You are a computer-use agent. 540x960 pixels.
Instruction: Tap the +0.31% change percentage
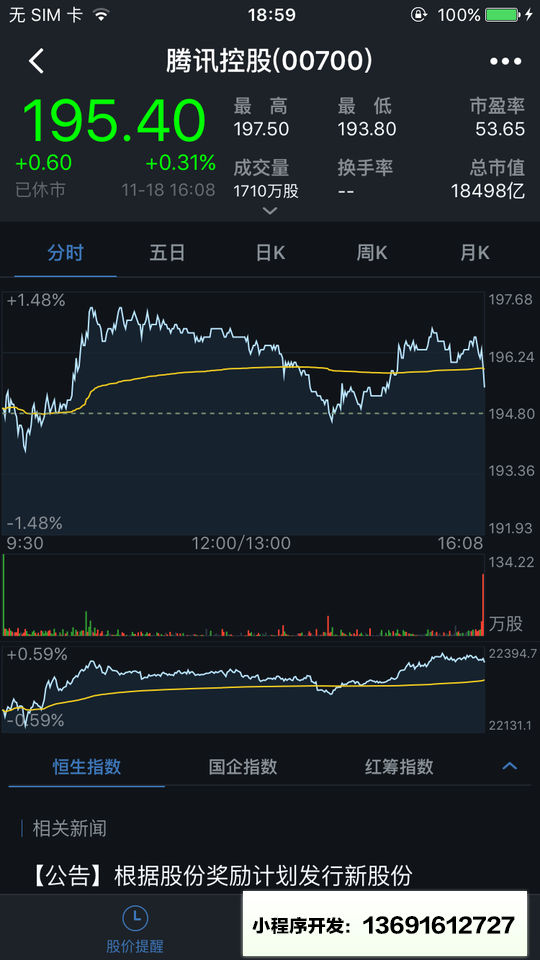coord(180,163)
